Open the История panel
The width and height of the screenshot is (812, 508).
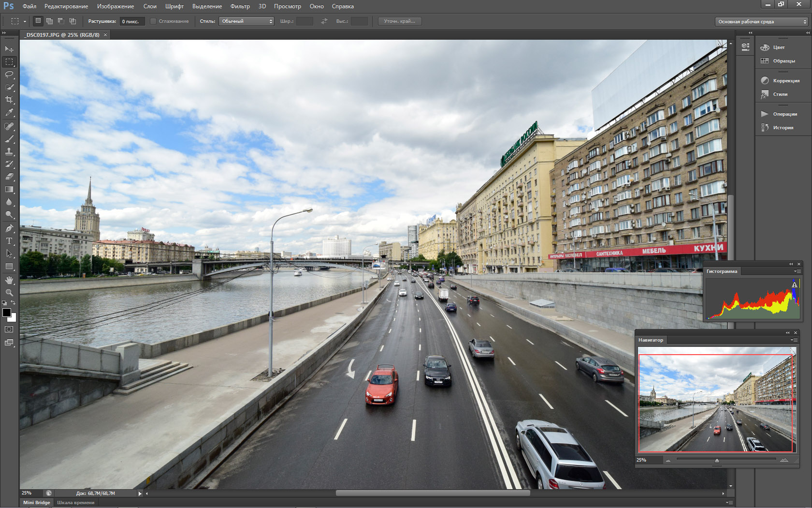(x=783, y=128)
